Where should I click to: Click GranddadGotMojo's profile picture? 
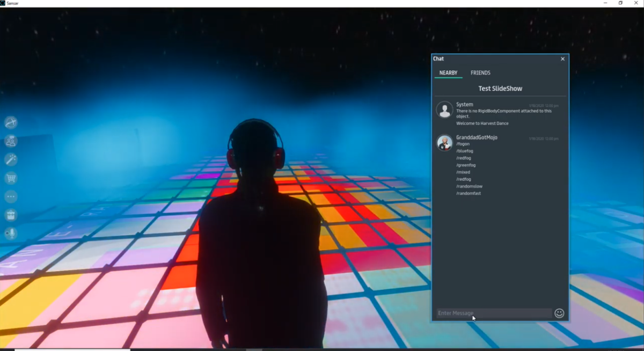[444, 142]
